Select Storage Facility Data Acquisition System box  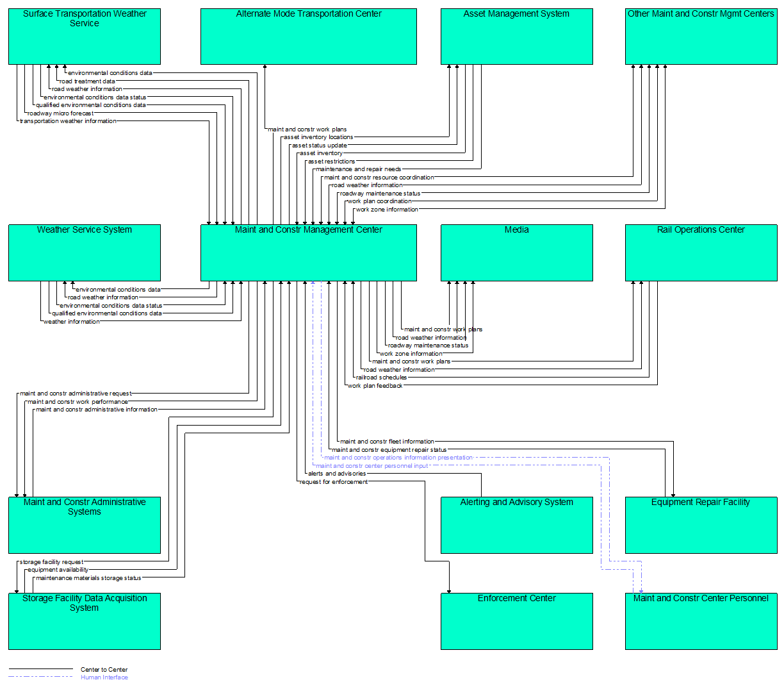[x=85, y=621]
